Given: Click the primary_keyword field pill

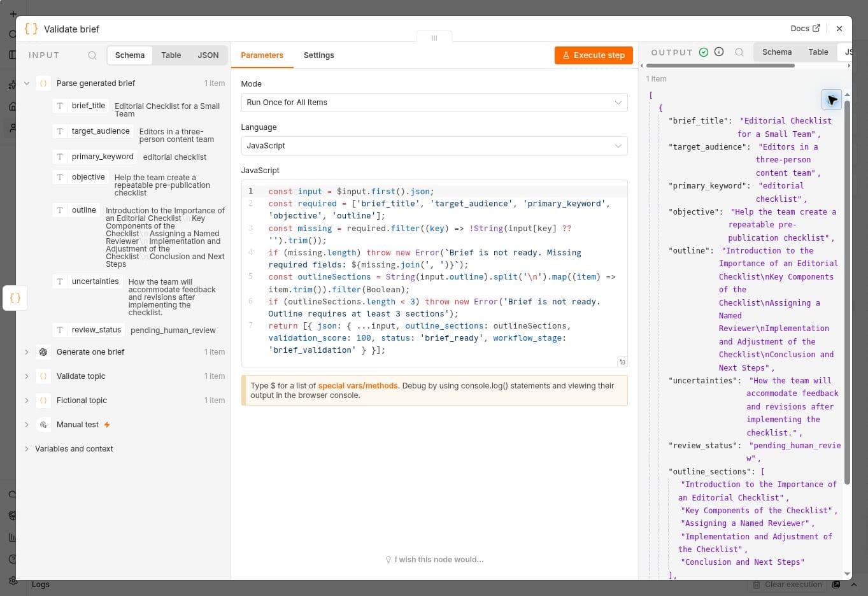Looking at the screenshot, I should point(96,157).
